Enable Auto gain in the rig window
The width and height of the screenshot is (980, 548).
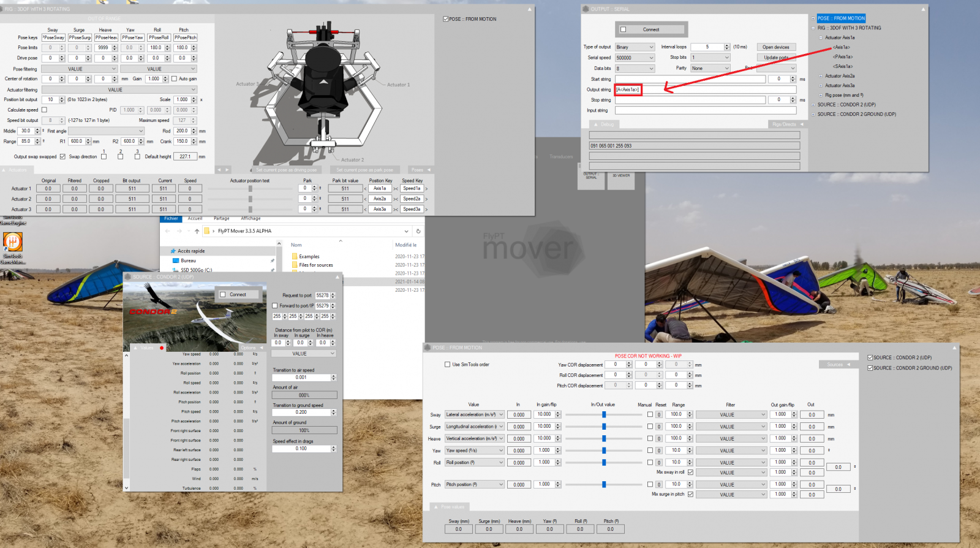point(174,78)
